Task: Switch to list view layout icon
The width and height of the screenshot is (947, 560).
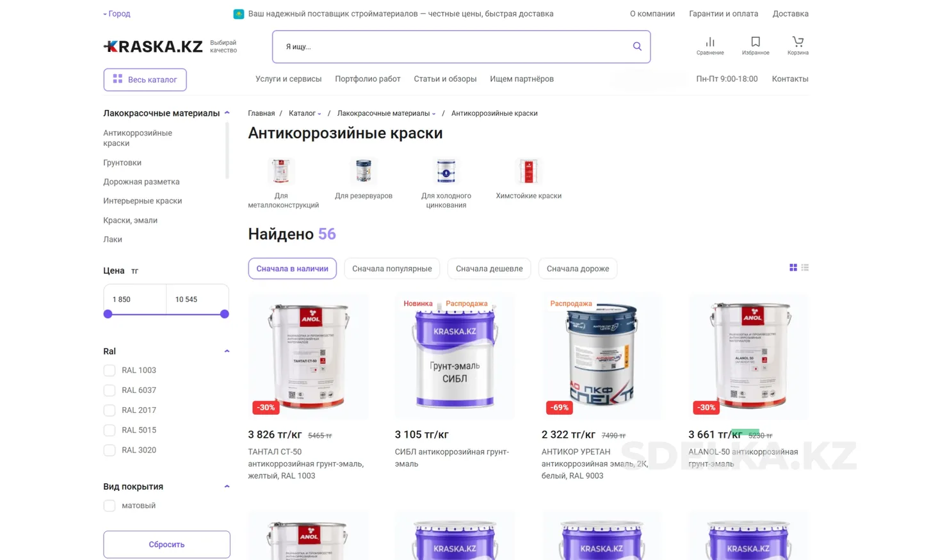Action: click(x=804, y=268)
